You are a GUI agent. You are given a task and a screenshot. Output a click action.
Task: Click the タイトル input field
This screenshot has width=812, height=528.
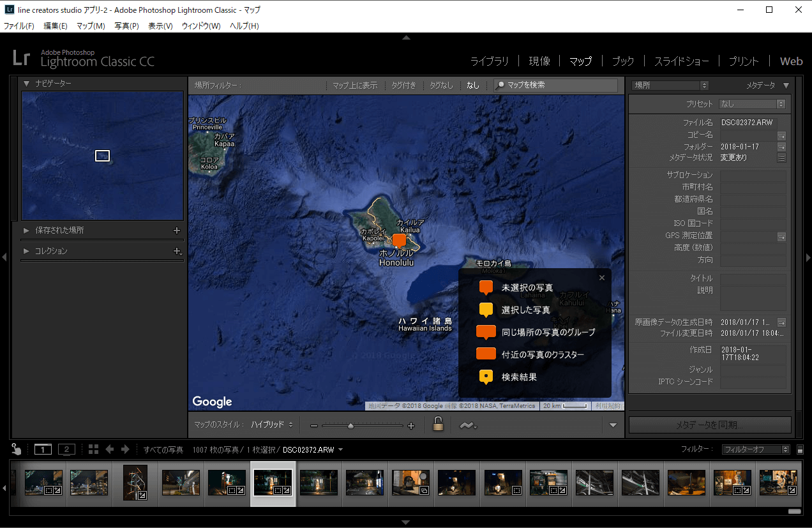pyautogui.click(x=753, y=279)
